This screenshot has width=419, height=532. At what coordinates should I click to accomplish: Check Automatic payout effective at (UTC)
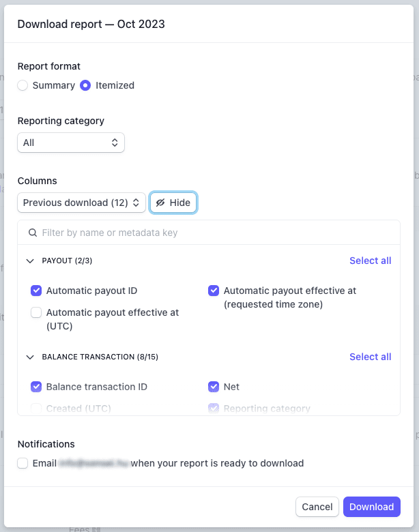pyautogui.click(x=36, y=312)
